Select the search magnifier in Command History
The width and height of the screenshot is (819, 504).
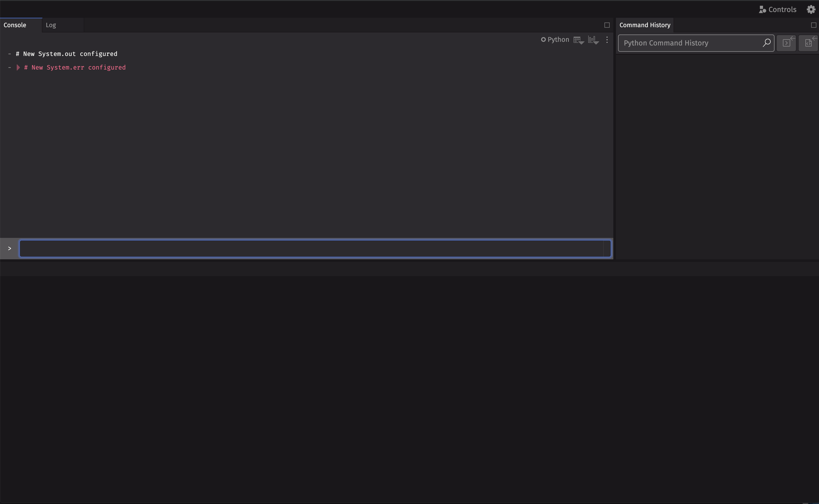[x=766, y=43]
